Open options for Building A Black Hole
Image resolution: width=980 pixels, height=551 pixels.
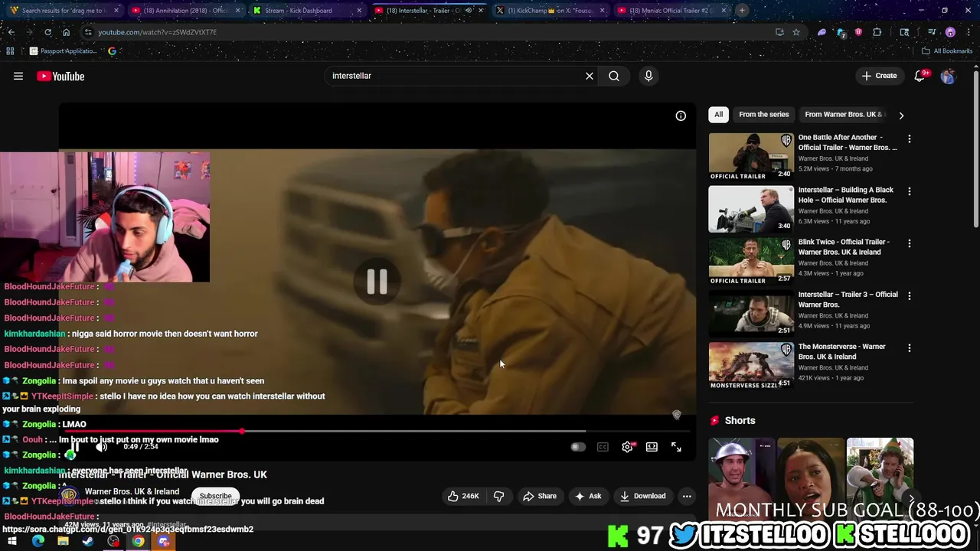point(909,191)
